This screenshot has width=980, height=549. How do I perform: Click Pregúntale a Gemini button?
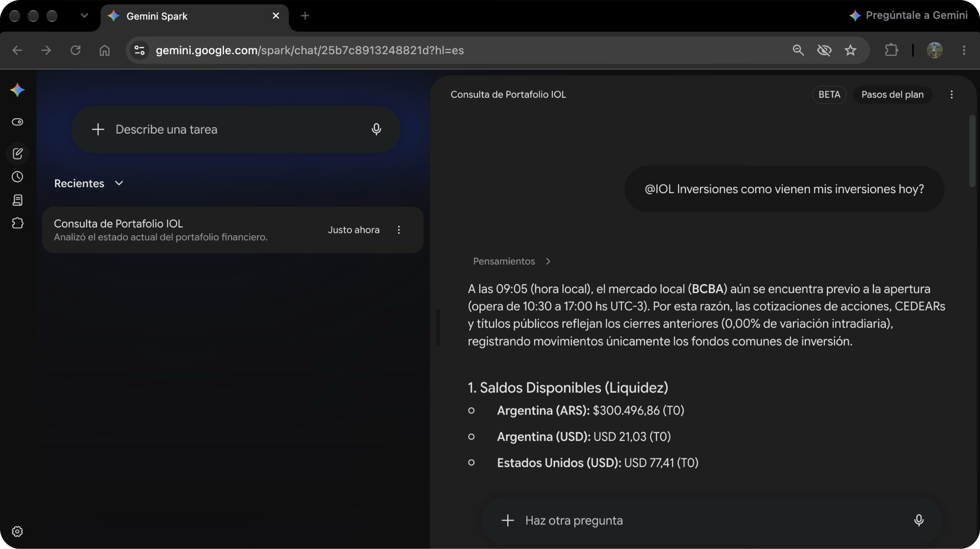click(x=908, y=16)
